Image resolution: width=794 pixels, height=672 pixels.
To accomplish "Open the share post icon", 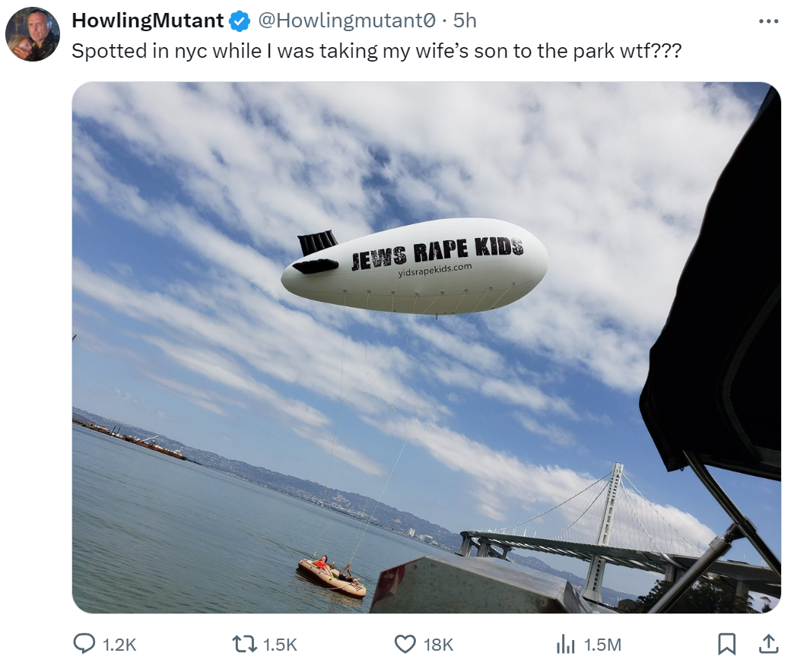I will point(769,644).
